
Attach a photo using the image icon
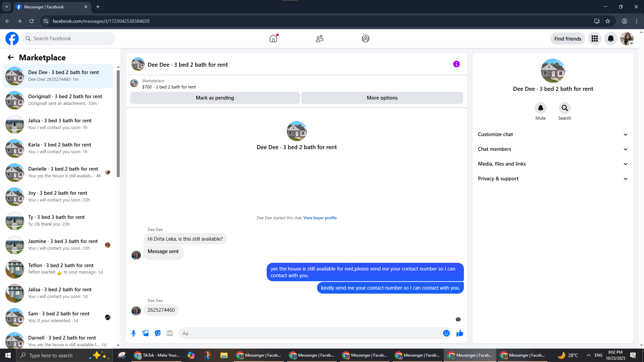click(146, 333)
